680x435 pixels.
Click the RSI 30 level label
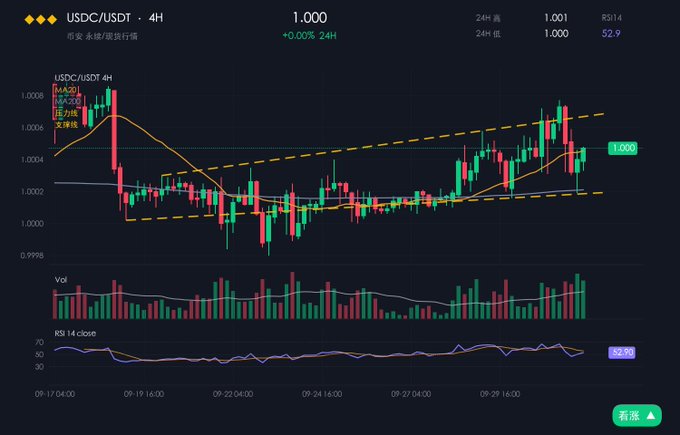click(x=39, y=367)
